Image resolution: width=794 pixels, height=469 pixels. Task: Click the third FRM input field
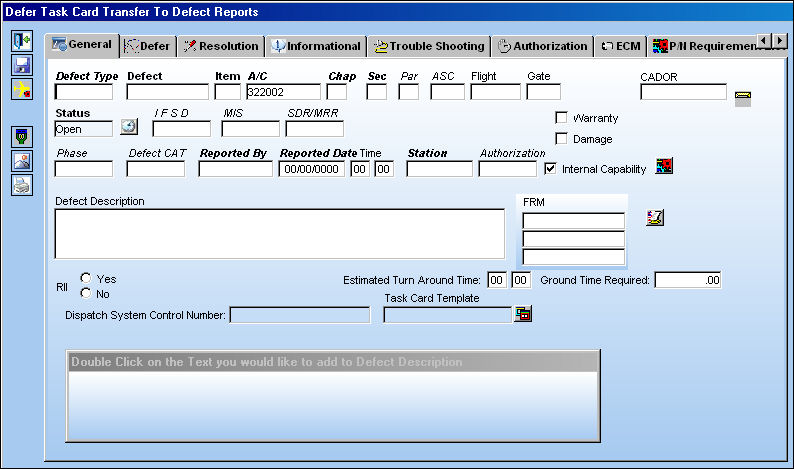coord(574,257)
